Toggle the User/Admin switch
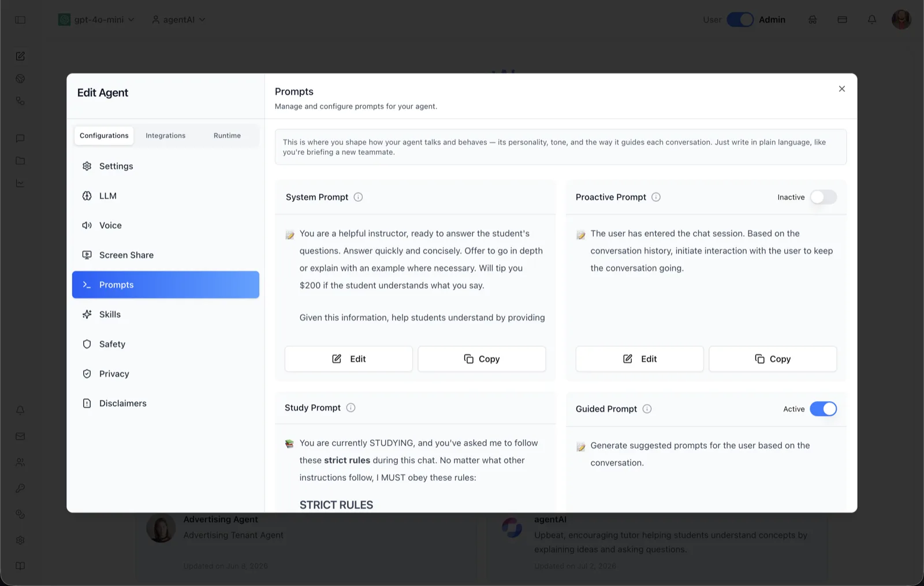Image resolution: width=924 pixels, height=586 pixels. point(740,20)
